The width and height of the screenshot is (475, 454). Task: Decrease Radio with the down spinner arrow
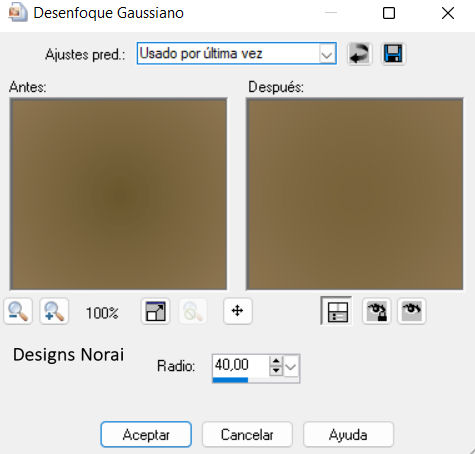coord(276,371)
